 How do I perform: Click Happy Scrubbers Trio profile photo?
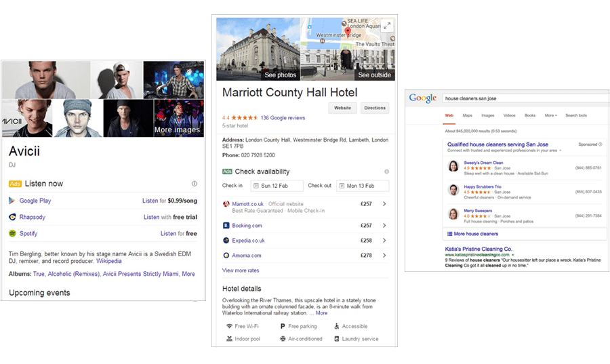453,190
